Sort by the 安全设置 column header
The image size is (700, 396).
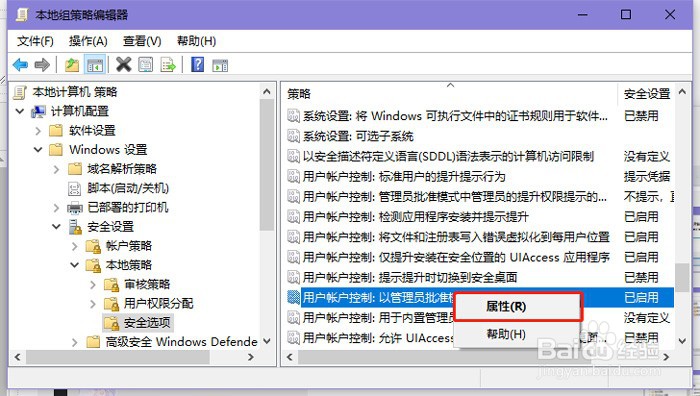[646, 94]
